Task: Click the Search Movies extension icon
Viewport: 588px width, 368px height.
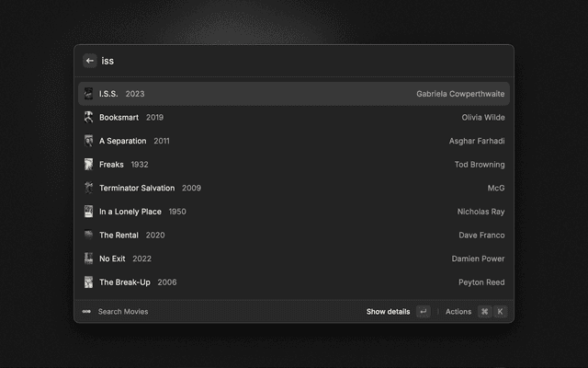Action: (x=86, y=312)
